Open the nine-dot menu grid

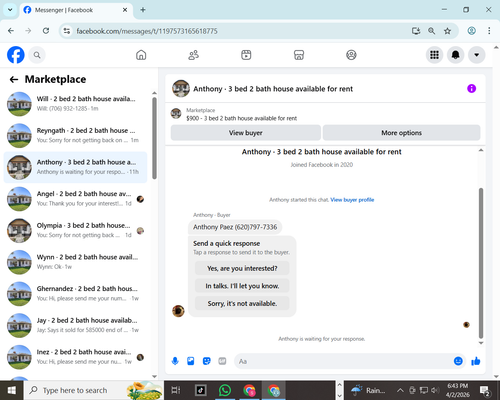[x=434, y=55]
